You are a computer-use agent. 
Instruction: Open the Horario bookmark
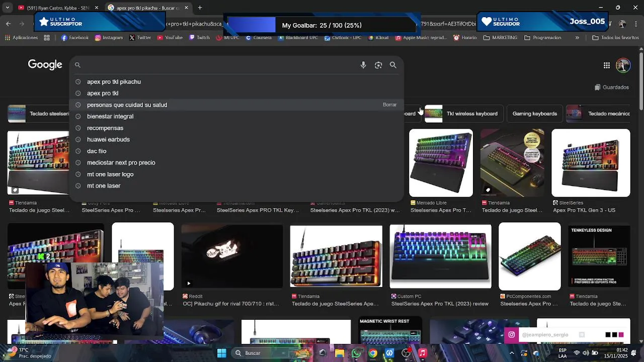[x=465, y=38]
